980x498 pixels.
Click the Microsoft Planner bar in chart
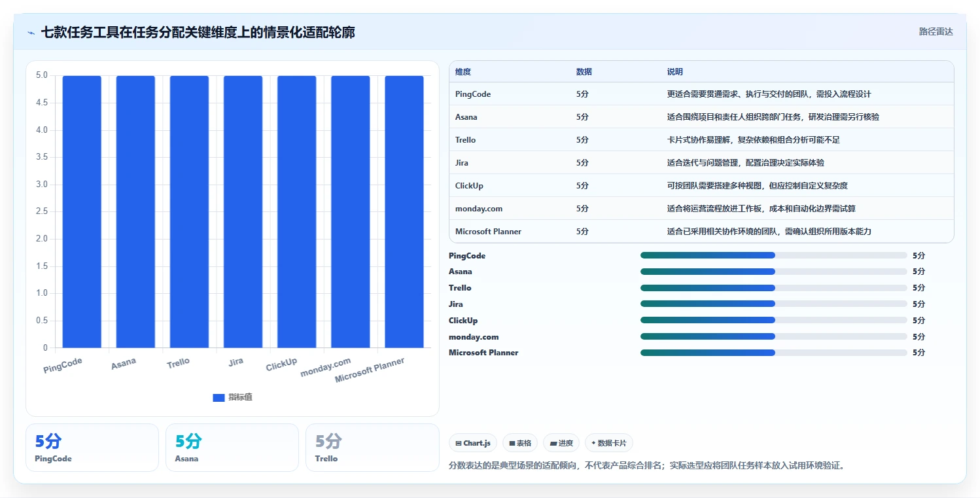(404, 211)
